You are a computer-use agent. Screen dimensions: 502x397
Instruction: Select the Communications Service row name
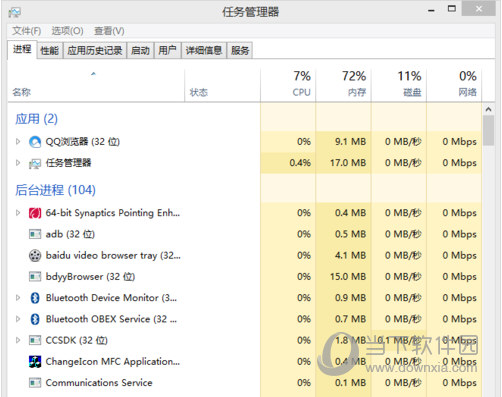pyautogui.click(x=99, y=383)
